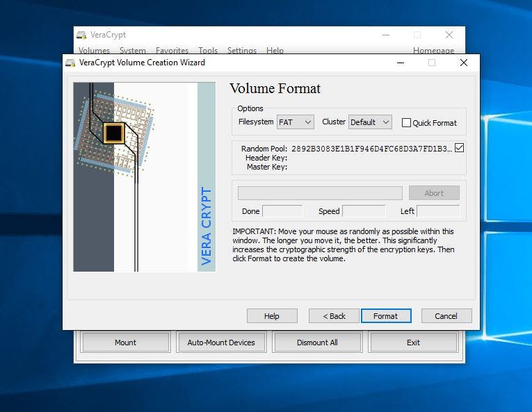Click the Volume Format heading
The height and width of the screenshot is (412, 532).
coord(275,88)
